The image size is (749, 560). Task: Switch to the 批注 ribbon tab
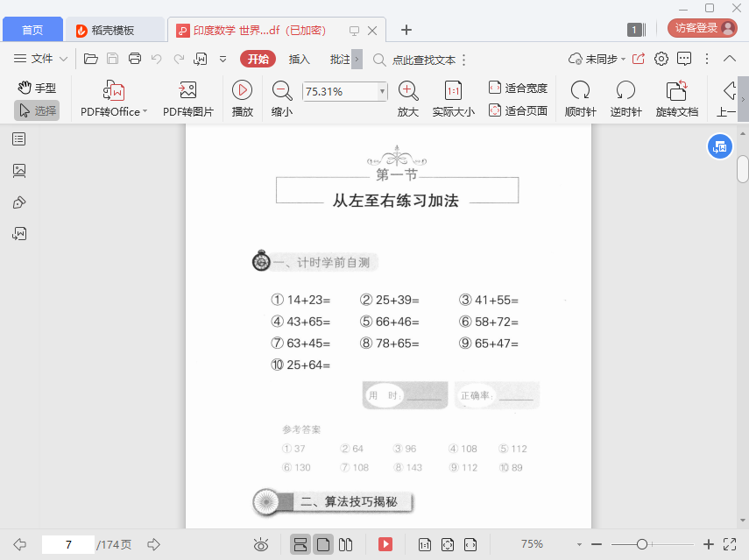click(x=340, y=59)
